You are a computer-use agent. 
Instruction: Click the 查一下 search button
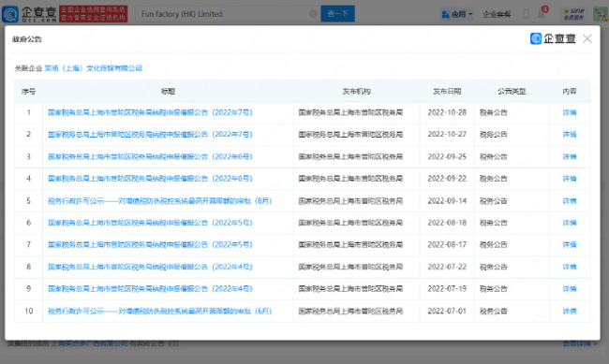tap(337, 14)
